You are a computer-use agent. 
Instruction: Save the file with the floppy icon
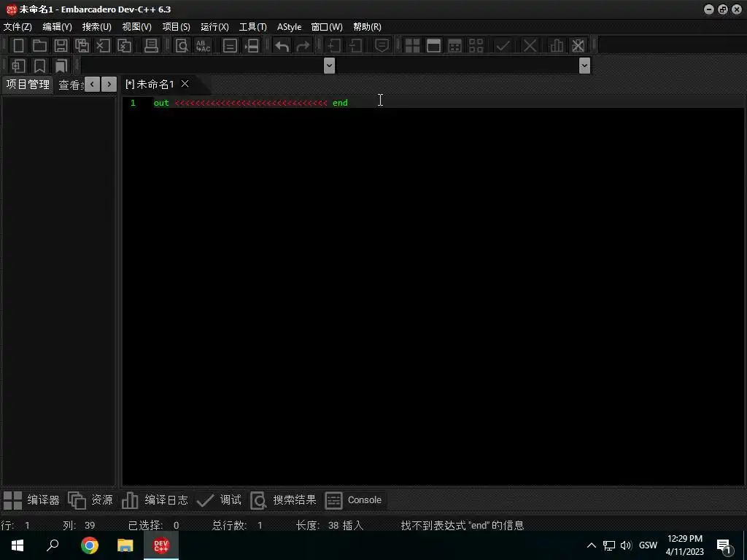click(61, 46)
